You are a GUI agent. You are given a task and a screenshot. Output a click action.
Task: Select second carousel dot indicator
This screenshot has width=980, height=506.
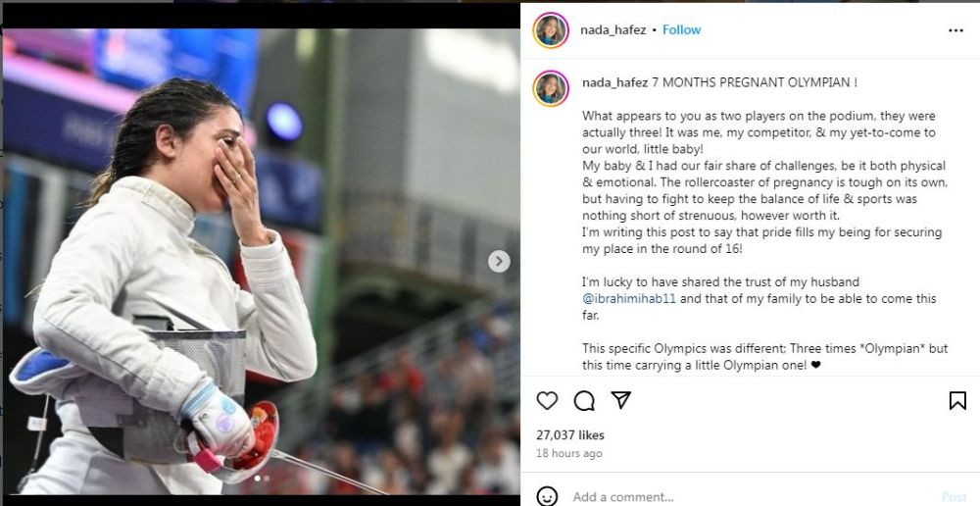coord(267,479)
